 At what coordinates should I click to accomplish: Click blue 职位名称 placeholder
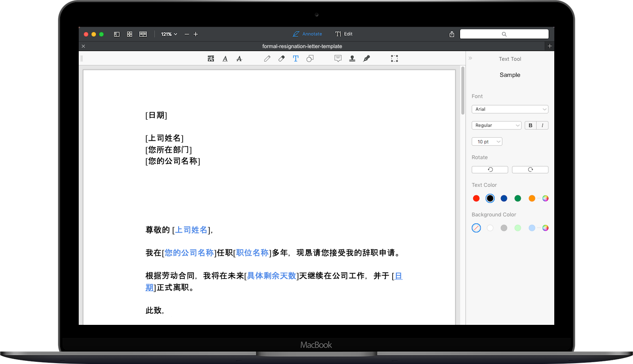click(252, 253)
